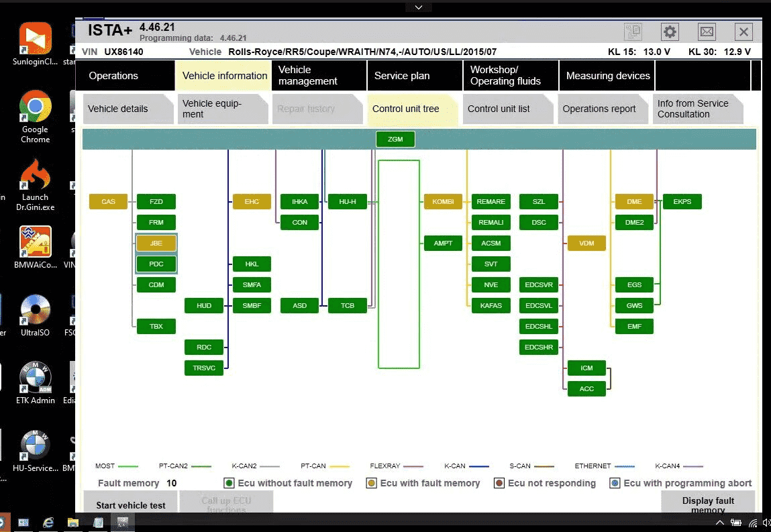Click the ETHERNET bus legend label
The image size is (771, 532).
pyautogui.click(x=593, y=466)
